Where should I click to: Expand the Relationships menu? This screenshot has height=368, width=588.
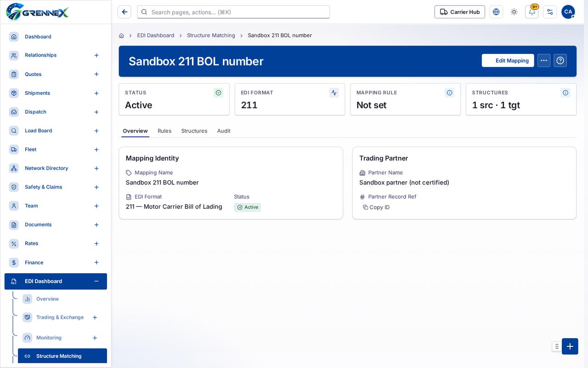click(96, 55)
